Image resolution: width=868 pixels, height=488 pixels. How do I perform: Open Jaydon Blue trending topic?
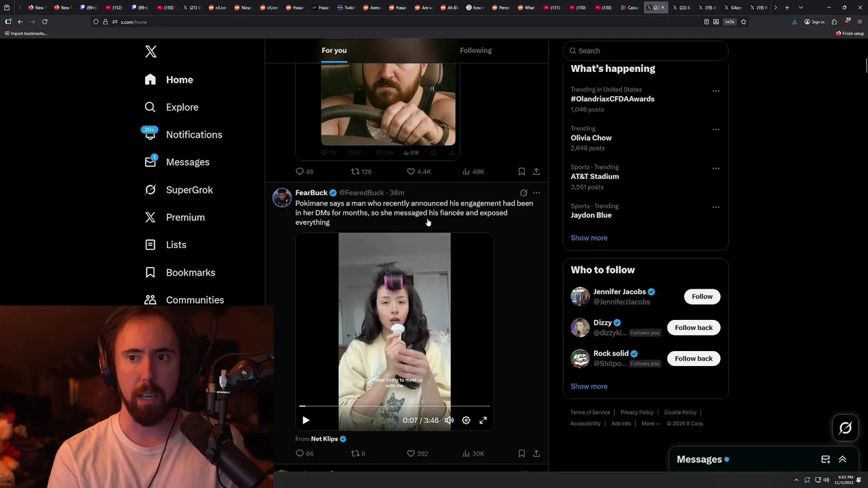(x=591, y=215)
